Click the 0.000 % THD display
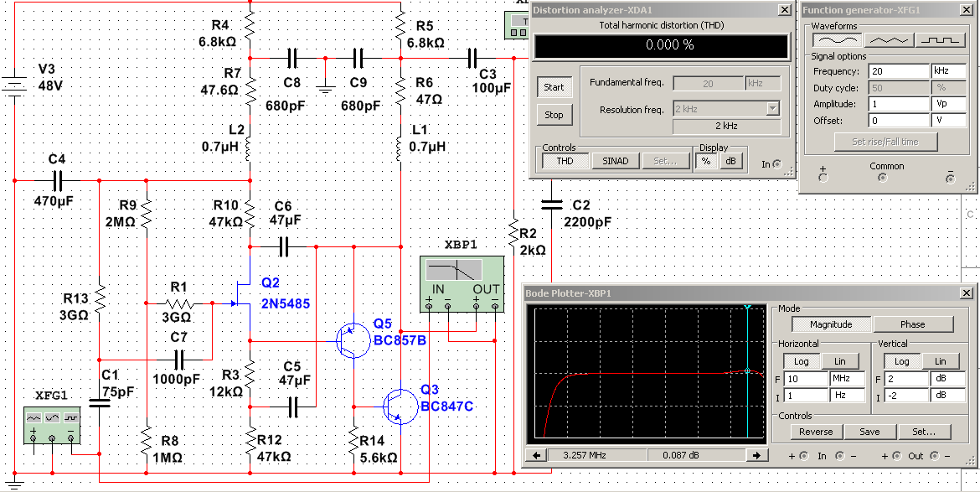 pyautogui.click(x=661, y=45)
